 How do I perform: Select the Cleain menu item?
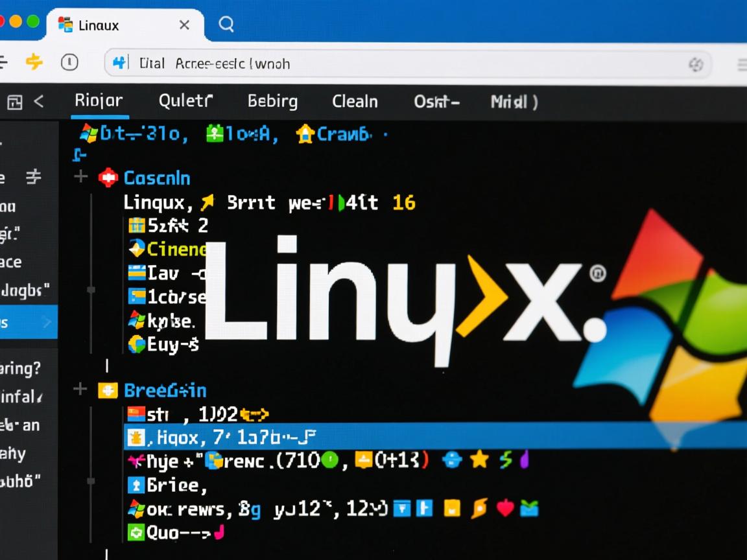point(355,101)
